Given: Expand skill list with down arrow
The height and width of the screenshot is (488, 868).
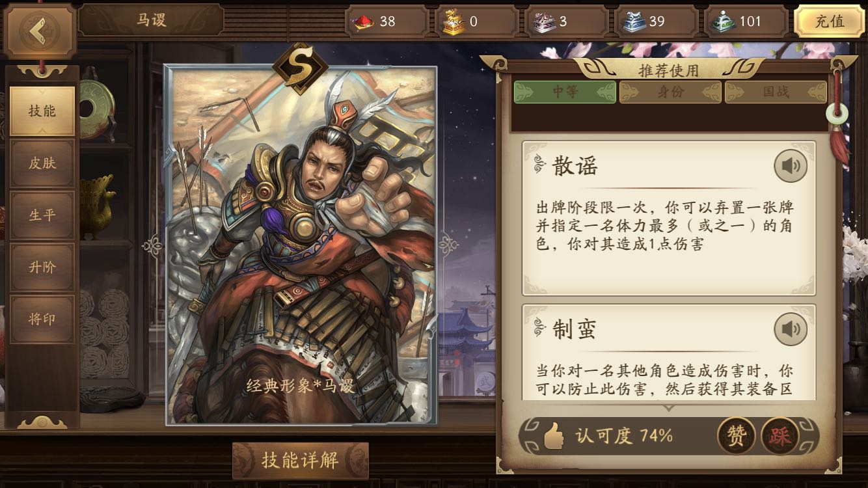Looking at the screenshot, I should 668,408.
